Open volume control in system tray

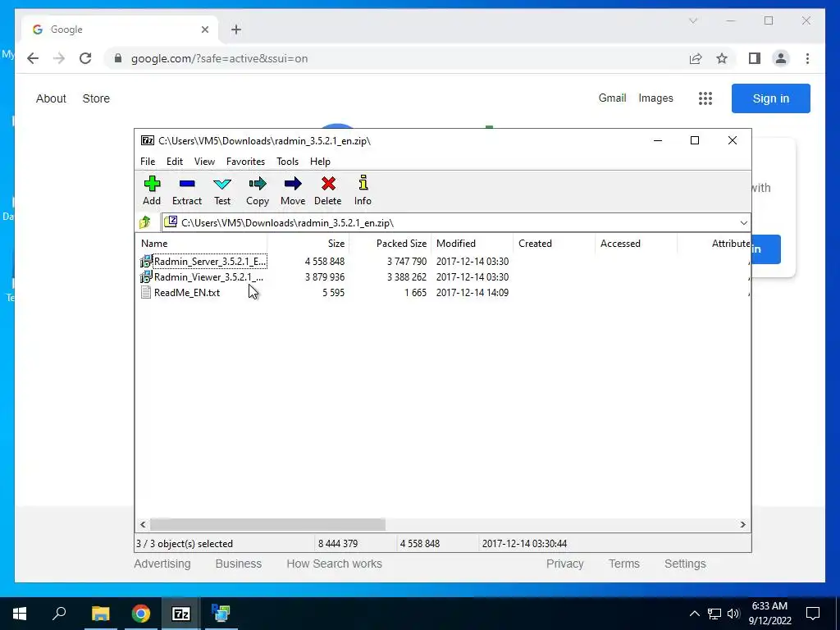point(733,614)
